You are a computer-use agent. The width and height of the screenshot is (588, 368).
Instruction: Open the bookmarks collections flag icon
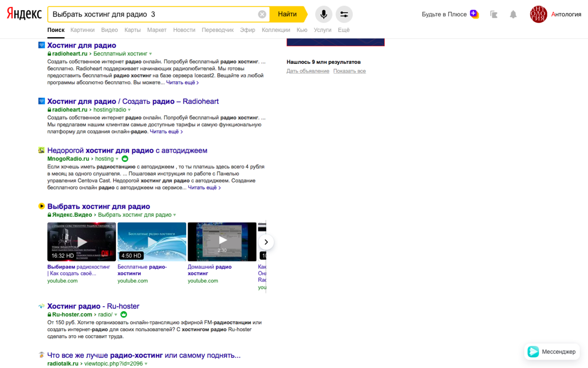pyautogui.click(x=494, y=14)
